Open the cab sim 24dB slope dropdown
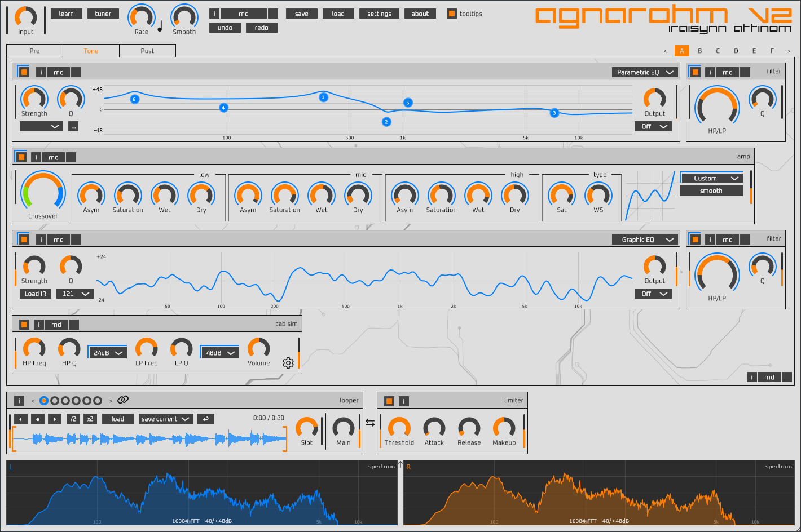 pyautogui.click(x=108, y=353)
